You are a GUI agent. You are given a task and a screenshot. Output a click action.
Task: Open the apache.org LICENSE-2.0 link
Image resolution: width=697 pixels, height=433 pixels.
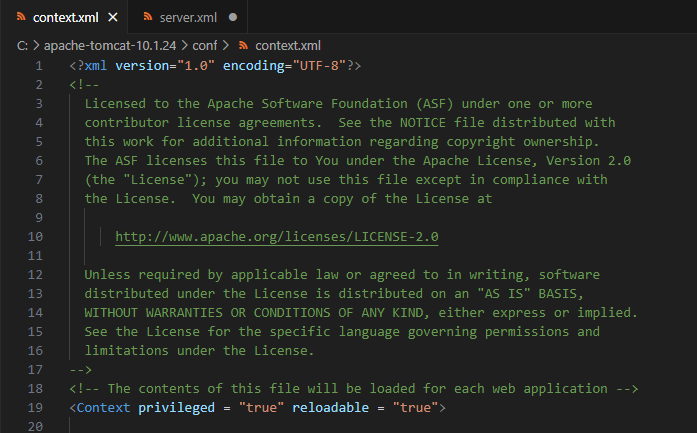coord(276,237)
